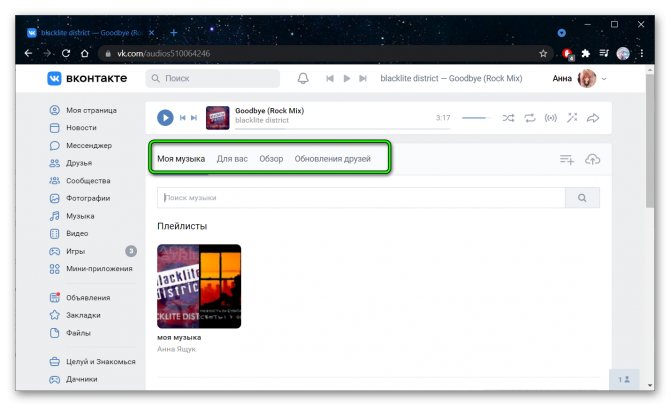670x406 pixels.
Task: Toggle broadcast music to status
Action: click(x=550, y=118)
